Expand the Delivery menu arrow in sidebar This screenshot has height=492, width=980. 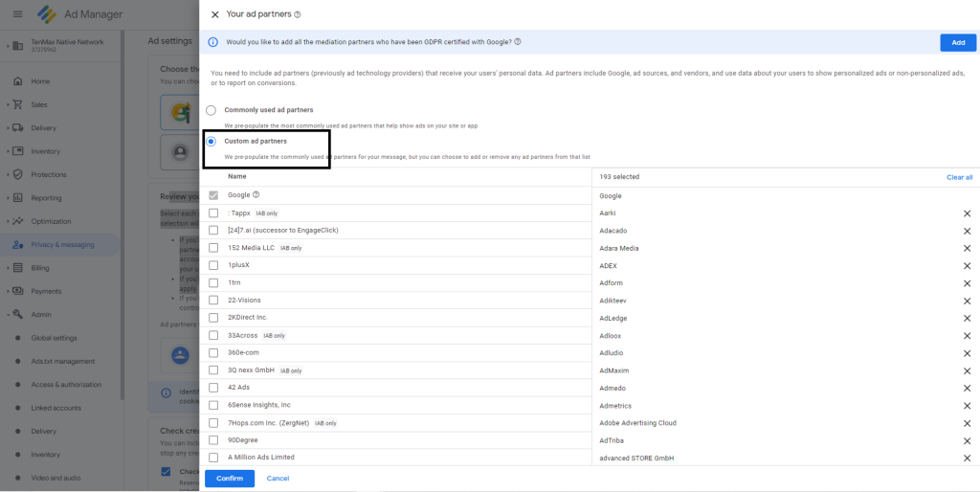(8, 128)
